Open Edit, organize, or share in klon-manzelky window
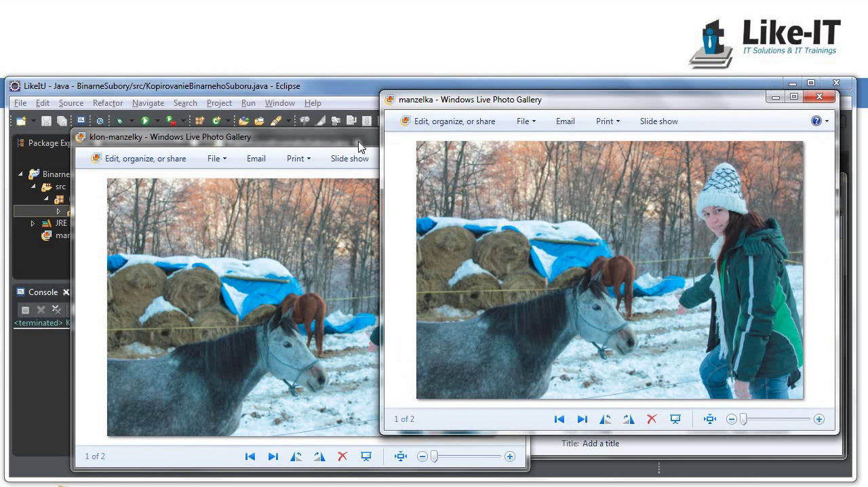The image size is (868, 487). tap(138, 159)
